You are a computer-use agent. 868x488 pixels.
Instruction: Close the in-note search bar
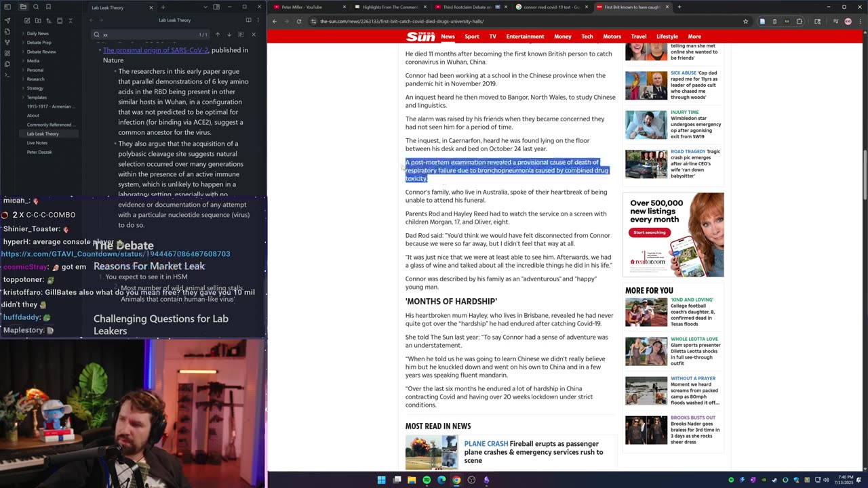click(x=254, y=35)
